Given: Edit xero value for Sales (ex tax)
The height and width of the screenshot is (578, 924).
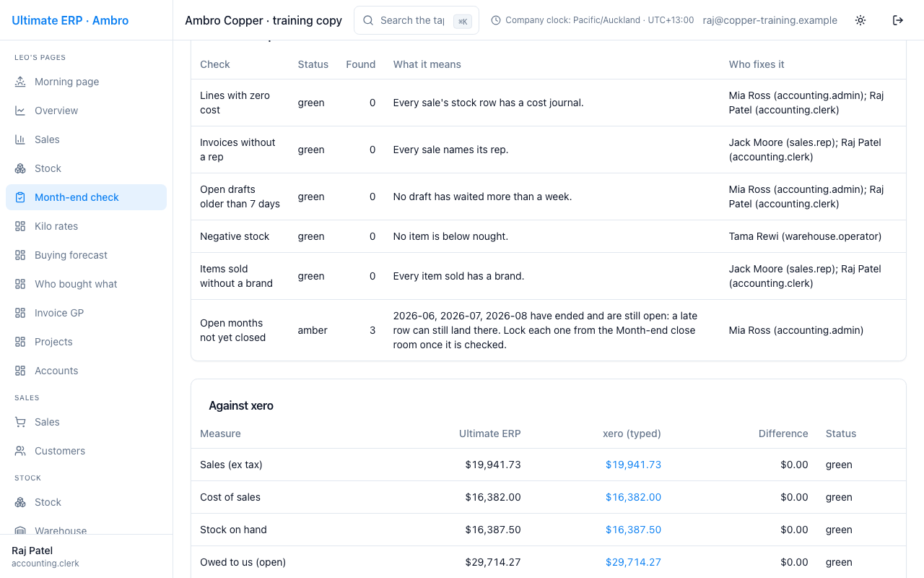Looking at the screenshot, I should [x=633, y=465].
